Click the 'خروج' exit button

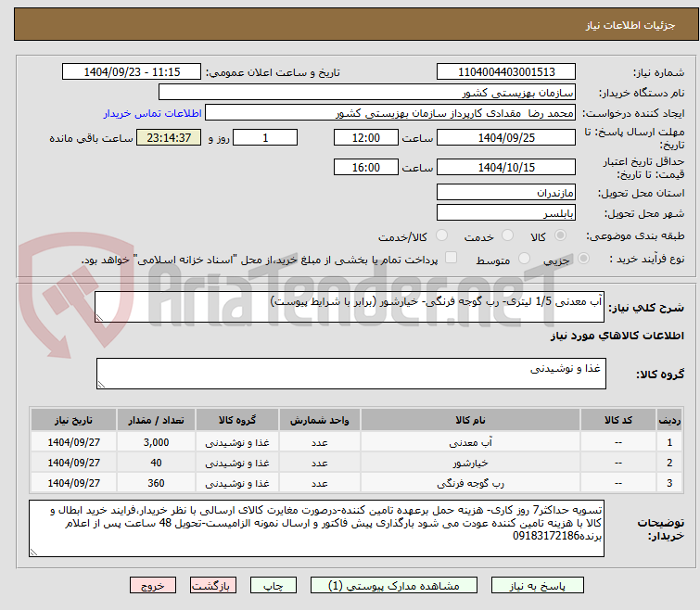[153, 586]
